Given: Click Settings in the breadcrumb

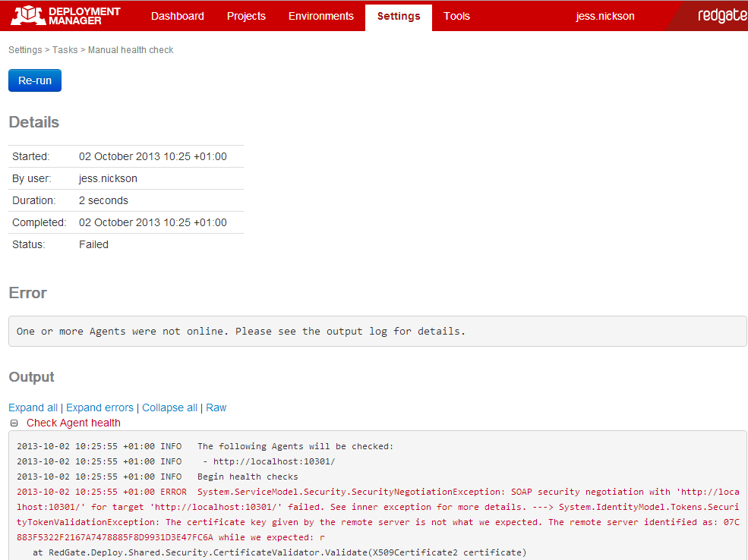Looking at the screenshot, I should tap(25, 50).
